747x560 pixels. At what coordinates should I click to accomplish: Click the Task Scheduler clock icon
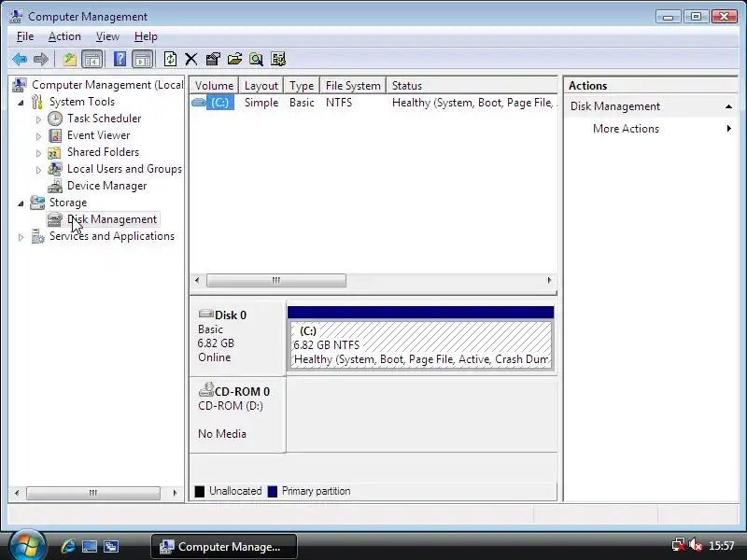(55, 119)
